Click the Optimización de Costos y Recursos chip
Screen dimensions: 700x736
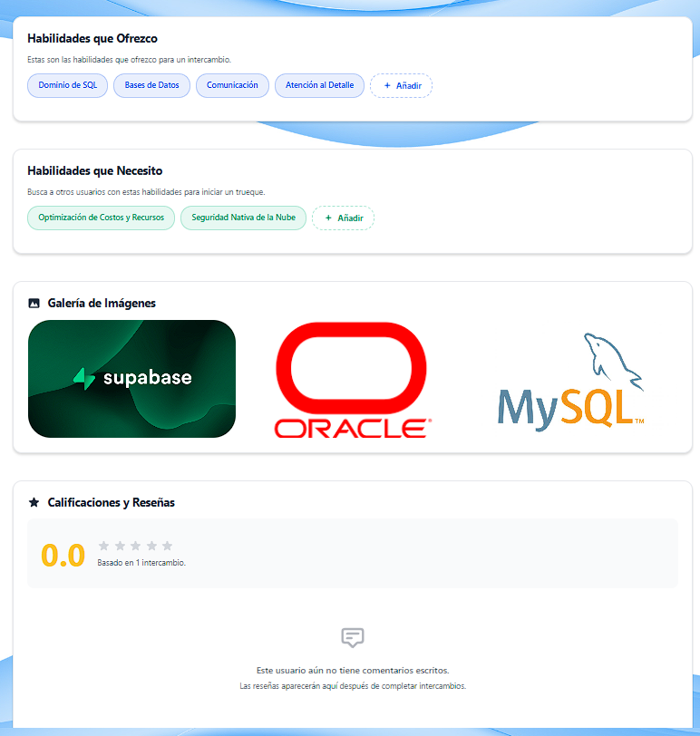tap(101, 218)
